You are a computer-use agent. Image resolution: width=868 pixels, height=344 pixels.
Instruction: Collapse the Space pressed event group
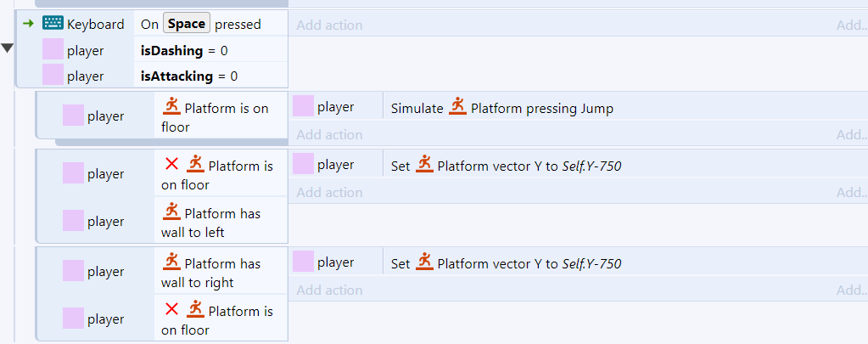click(x=8, y=48)
